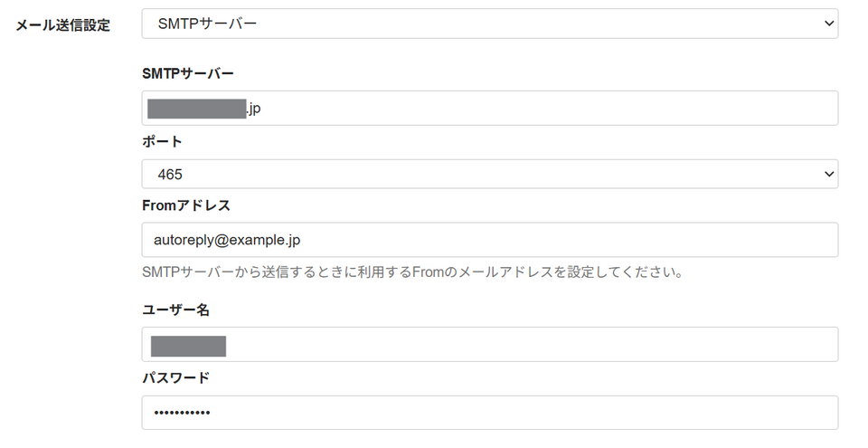Click the From address help text description
868x448 pixels.
point(412,272)
